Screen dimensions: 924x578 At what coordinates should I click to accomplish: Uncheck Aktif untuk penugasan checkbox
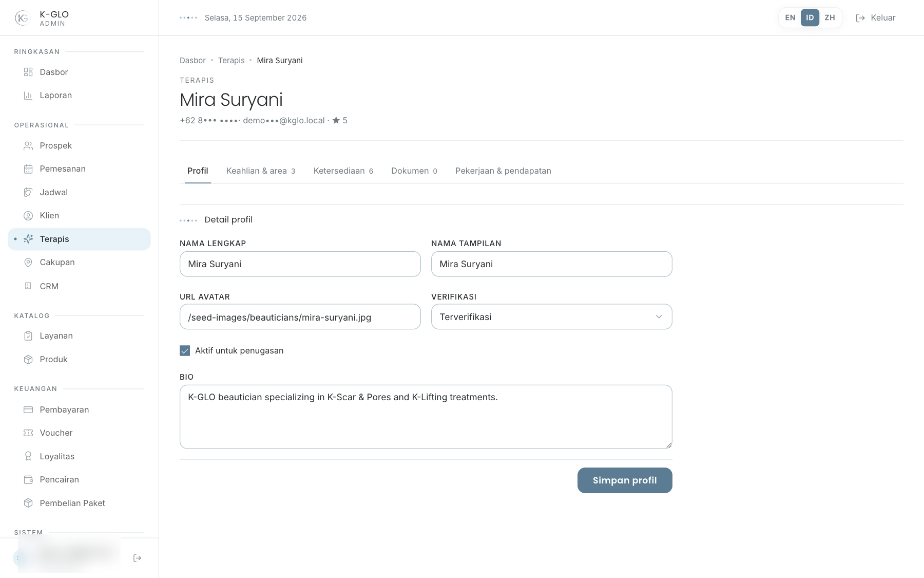pyautogui.click(x=185, y=351)
